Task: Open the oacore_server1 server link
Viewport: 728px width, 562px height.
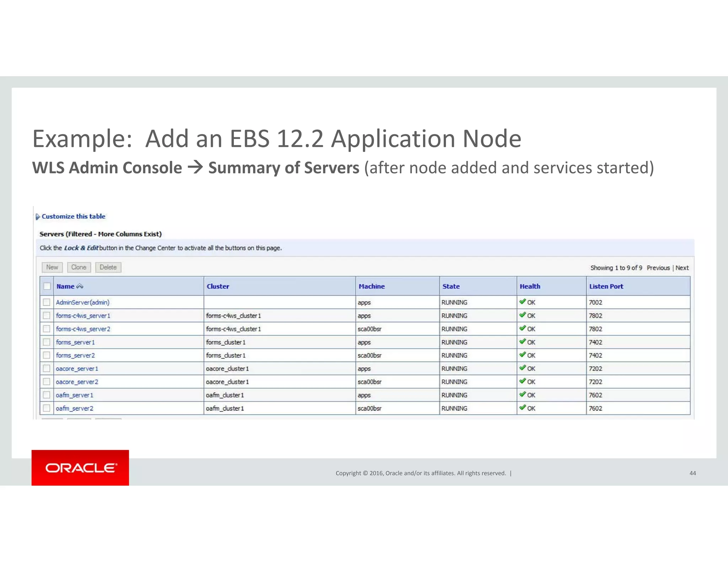Action: click(77, 369)
